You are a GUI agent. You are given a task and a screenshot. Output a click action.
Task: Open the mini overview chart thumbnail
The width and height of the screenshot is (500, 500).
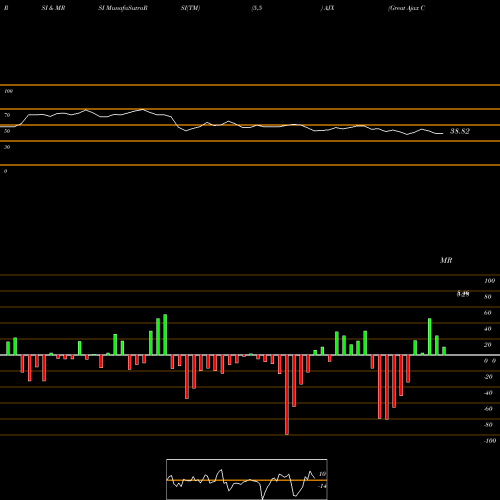click(247, 479)
